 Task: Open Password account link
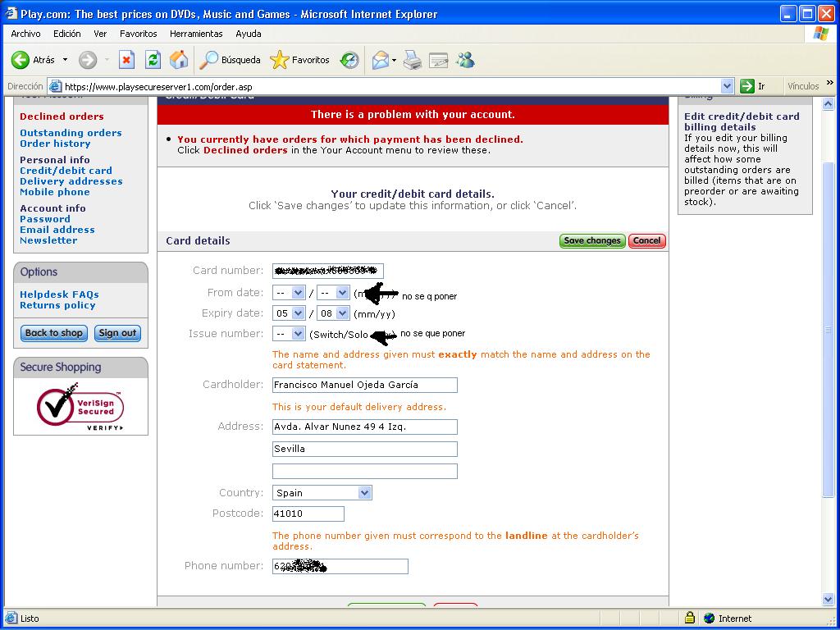click(45, 218)
